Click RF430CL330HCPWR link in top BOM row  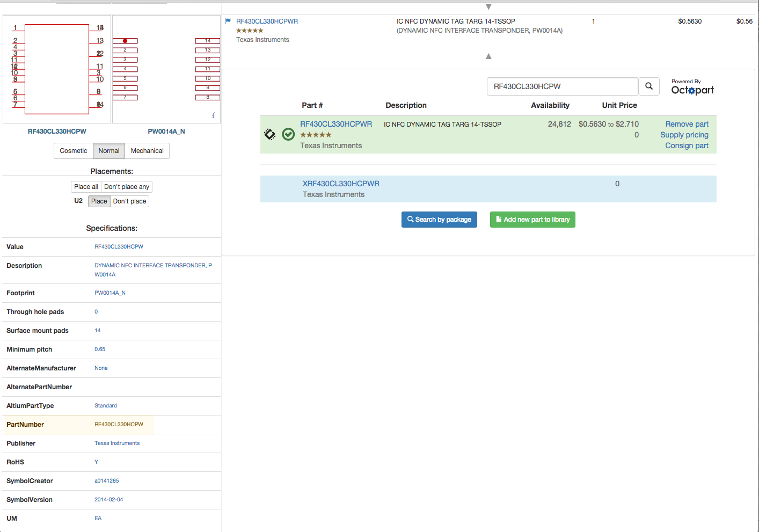(267, 21)
